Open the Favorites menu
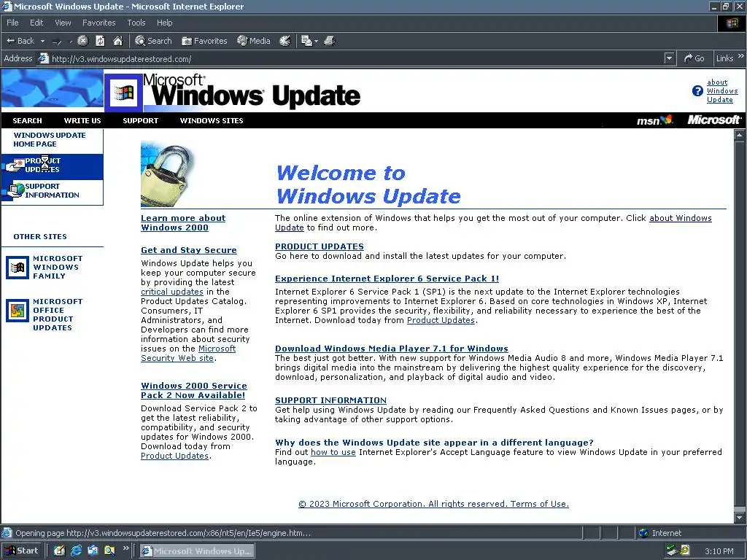This screenshot has width=747, height=560. [98, 23]
